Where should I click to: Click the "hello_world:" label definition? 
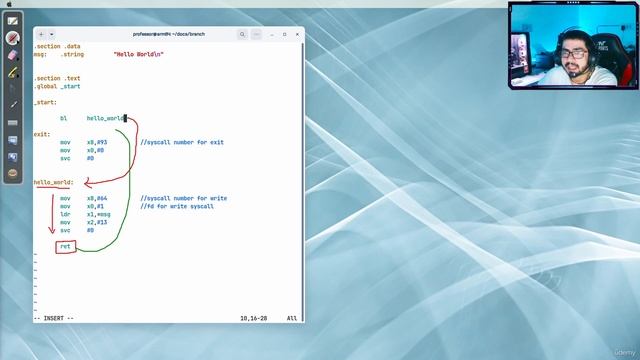(53, 182)
